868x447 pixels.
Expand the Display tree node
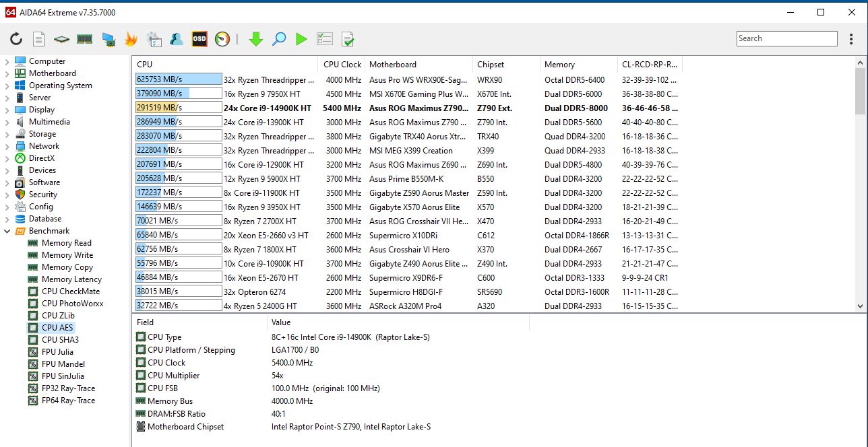point(7,110)
